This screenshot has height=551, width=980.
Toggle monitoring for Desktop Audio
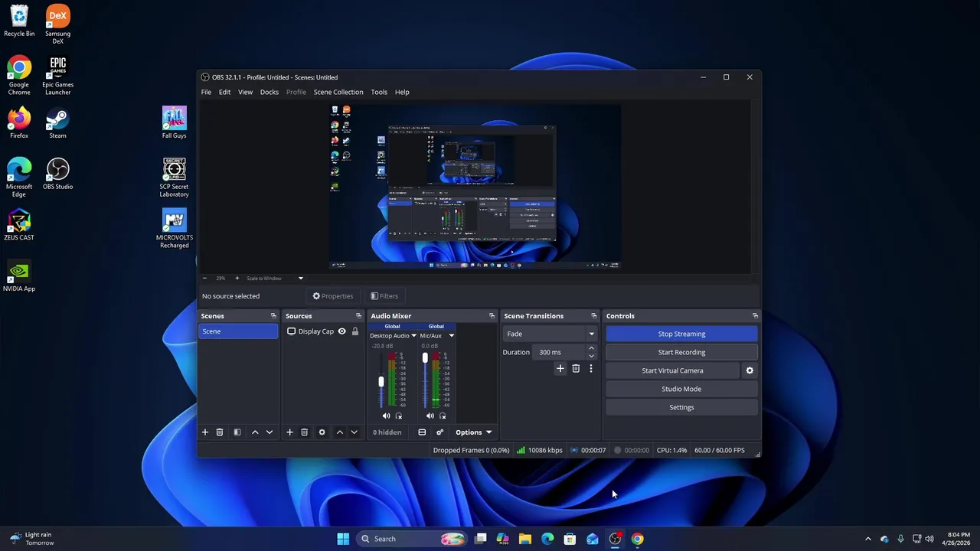399,416
